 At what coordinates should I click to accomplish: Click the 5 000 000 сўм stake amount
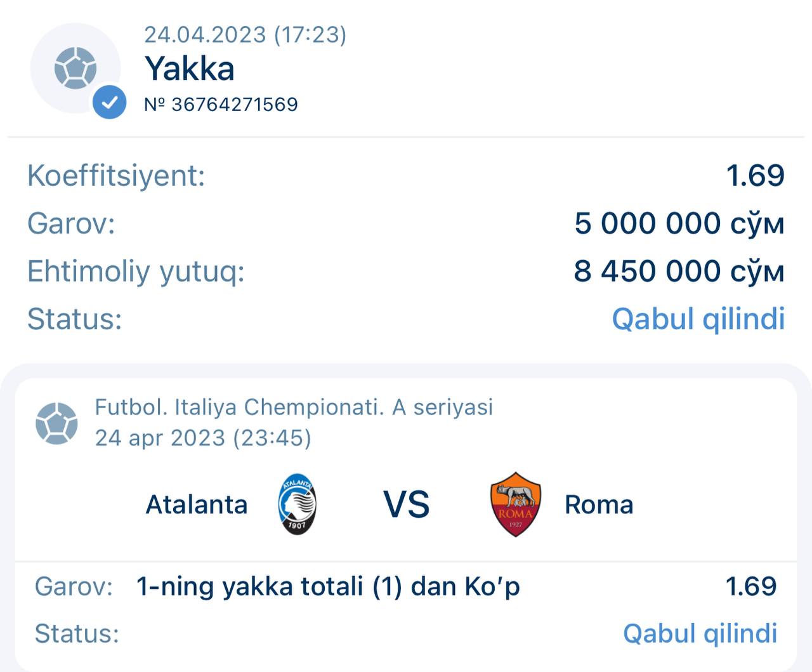click(x=679, y=223)
